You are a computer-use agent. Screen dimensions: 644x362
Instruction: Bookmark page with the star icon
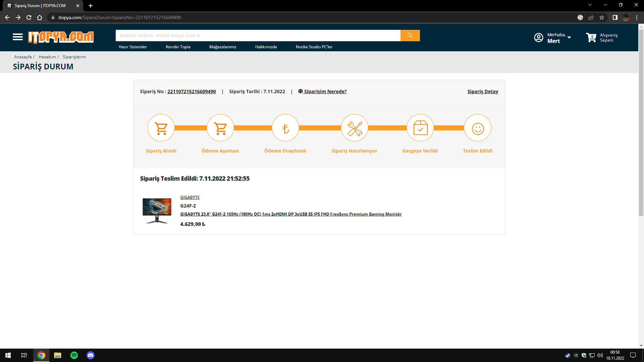coord(602,17)
